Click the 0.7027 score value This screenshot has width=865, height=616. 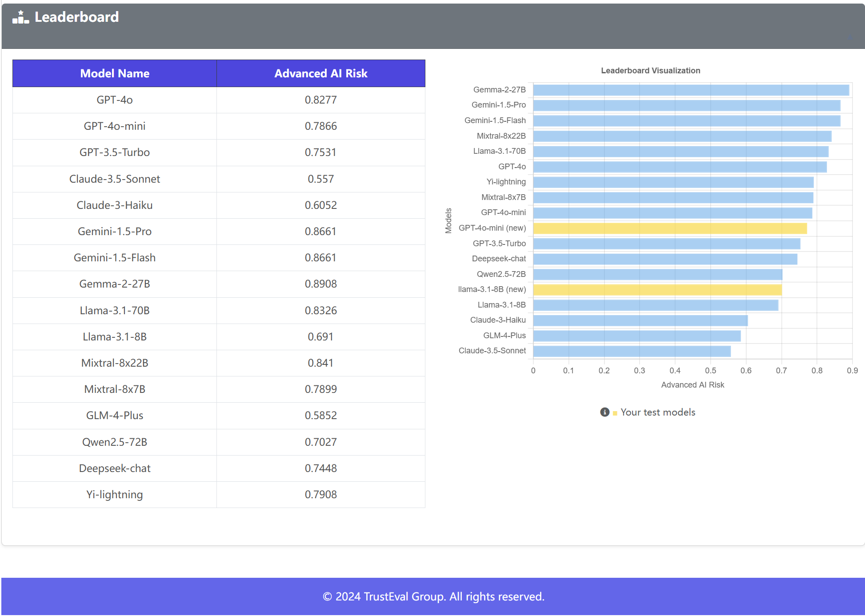tap(321, 442)
